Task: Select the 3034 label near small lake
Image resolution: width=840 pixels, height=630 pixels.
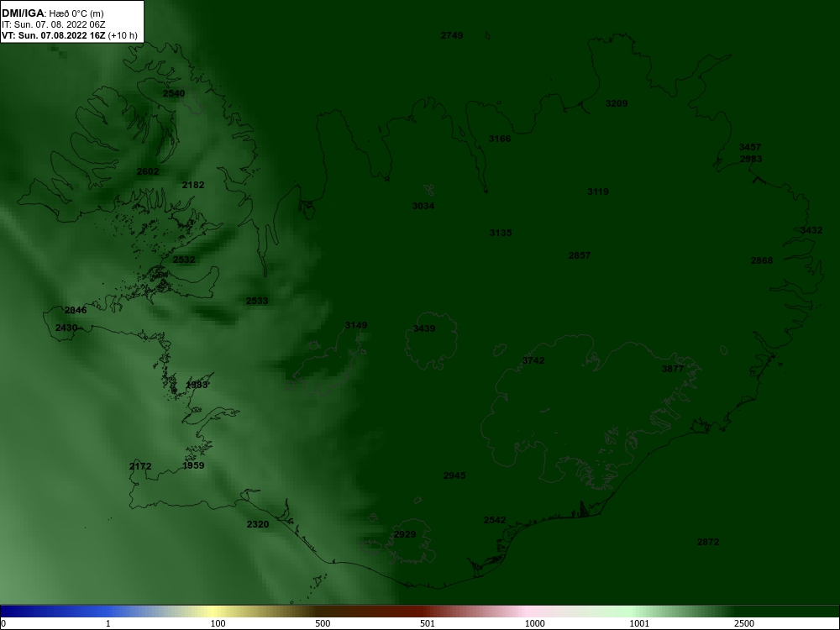Action: coord(423,206)
